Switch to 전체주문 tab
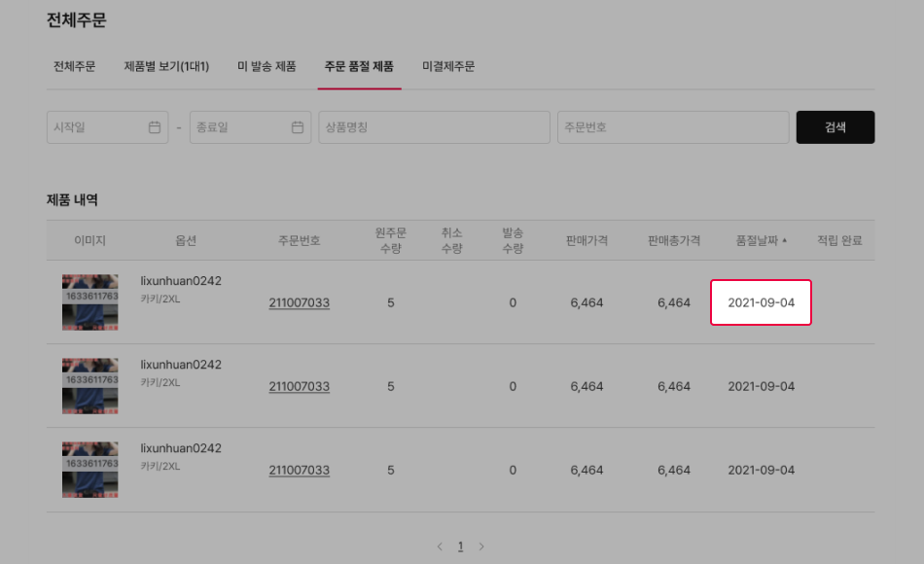The image size is (924, 564). [74, 66]
